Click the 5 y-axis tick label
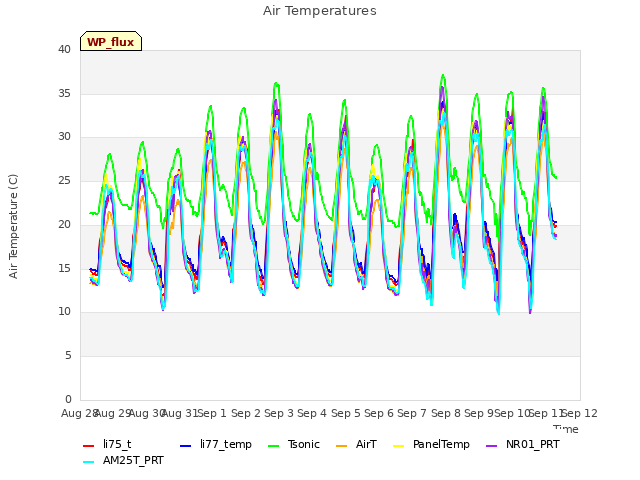 68,356
